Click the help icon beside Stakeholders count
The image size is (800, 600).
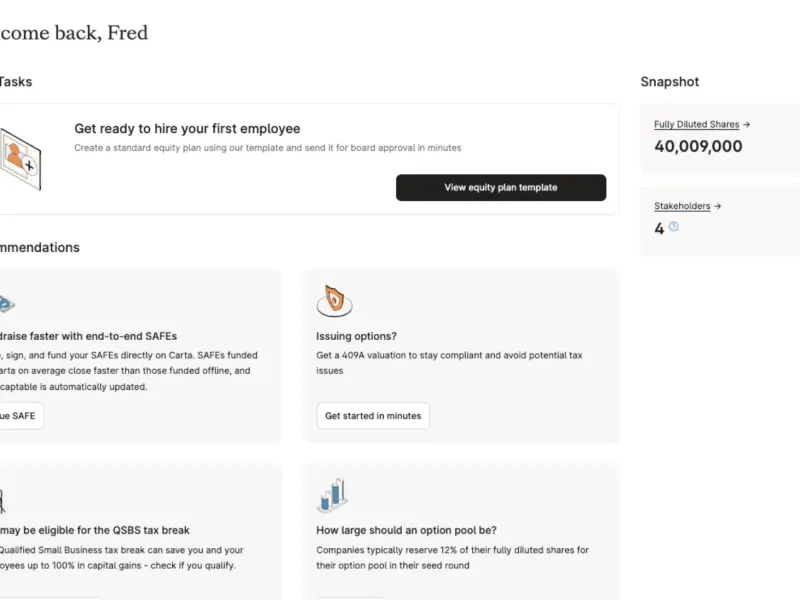673,227
